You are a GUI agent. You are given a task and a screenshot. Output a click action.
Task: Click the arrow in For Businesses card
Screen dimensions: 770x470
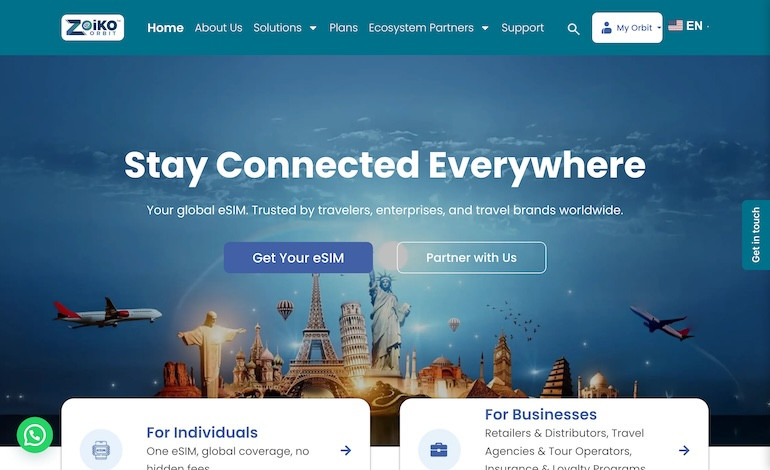684,450
